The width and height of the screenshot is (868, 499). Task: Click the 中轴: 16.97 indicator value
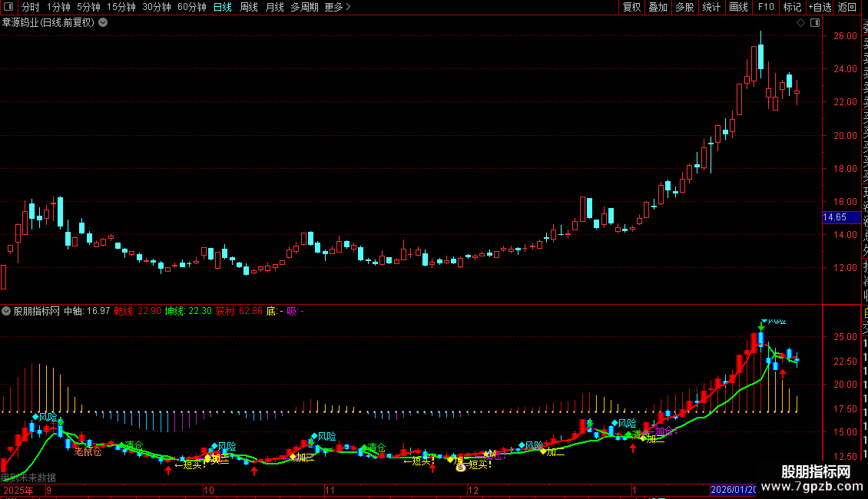pos(87,311)
